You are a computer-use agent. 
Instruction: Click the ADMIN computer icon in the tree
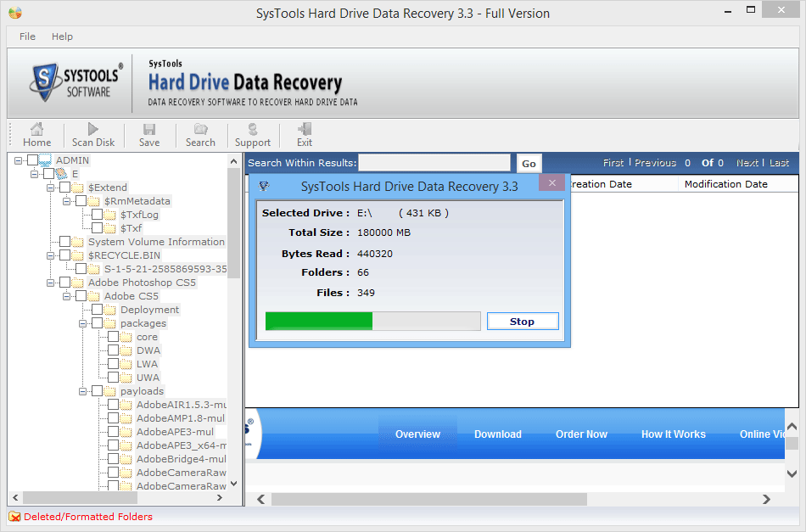pyautogui.click(x=45, y=160)
